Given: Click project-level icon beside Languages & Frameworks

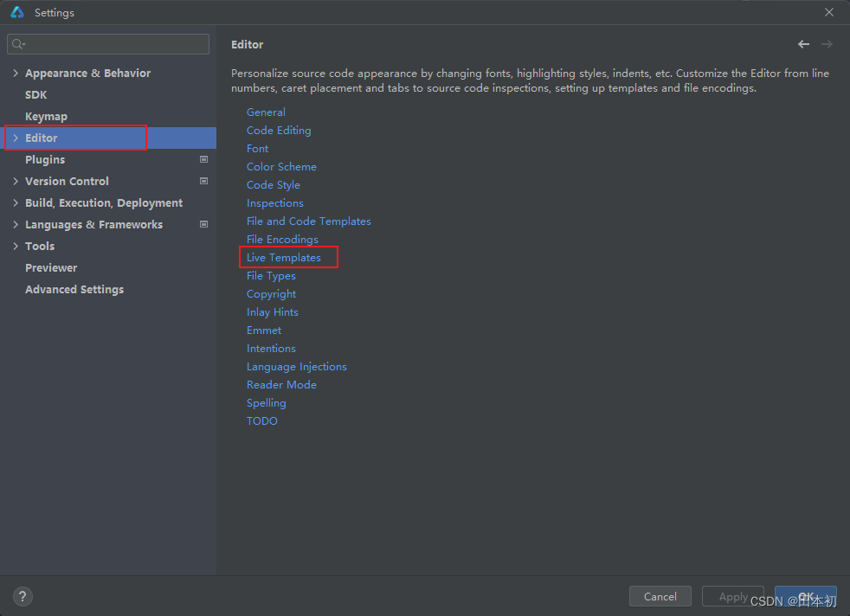Looking at the screenshot, I should [x=203, y=224].
